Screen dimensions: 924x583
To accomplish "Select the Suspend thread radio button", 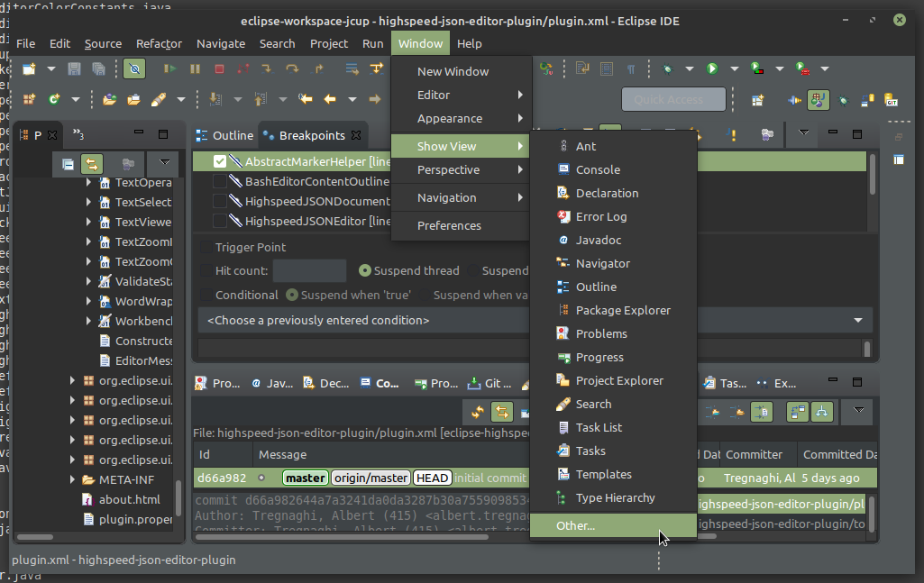I will point(365,271).
